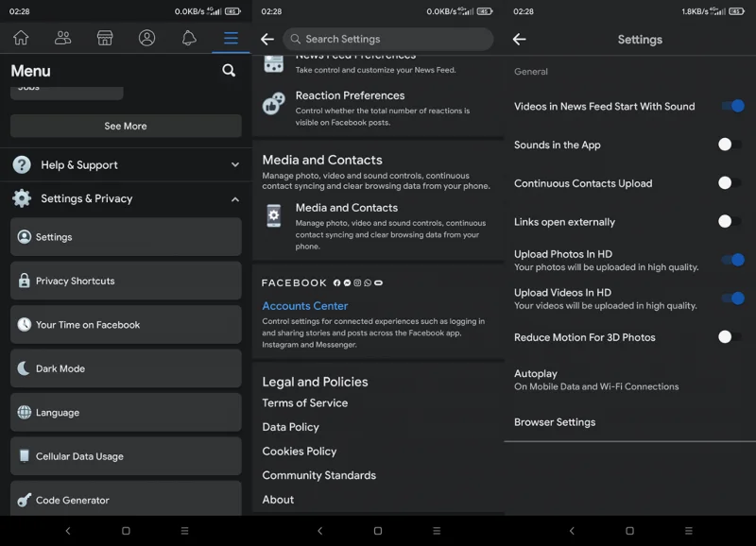Screen dimensions: 756x546
Task: Open Media and Contacts settings entry
Action: (378, 227)
